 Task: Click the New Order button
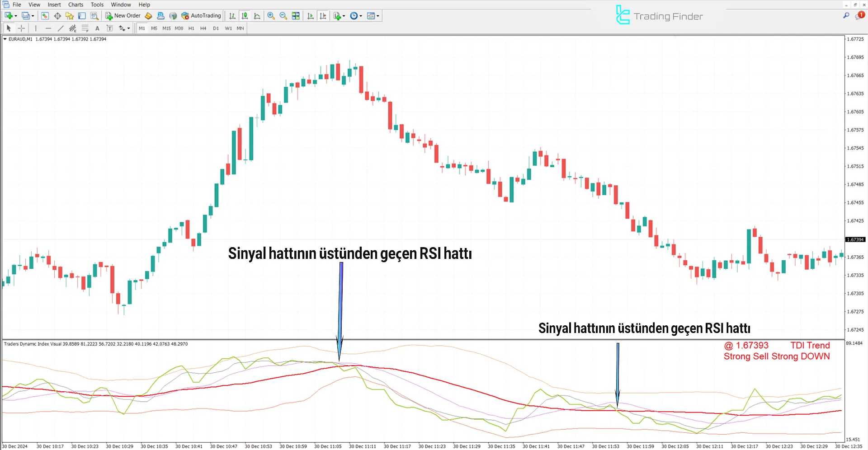[123, 16]
